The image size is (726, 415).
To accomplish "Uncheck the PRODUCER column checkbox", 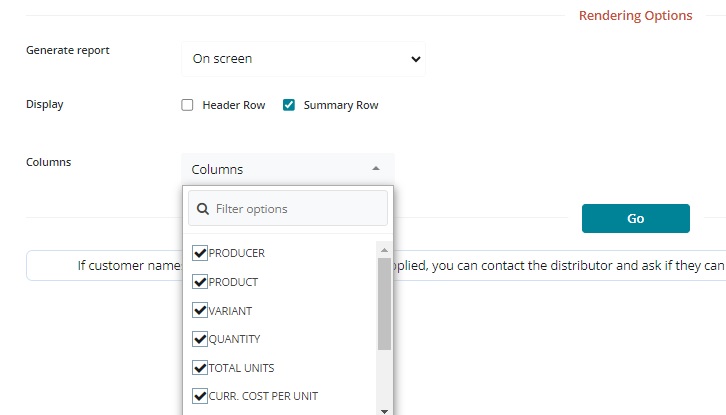I will (x=199, y=253).
